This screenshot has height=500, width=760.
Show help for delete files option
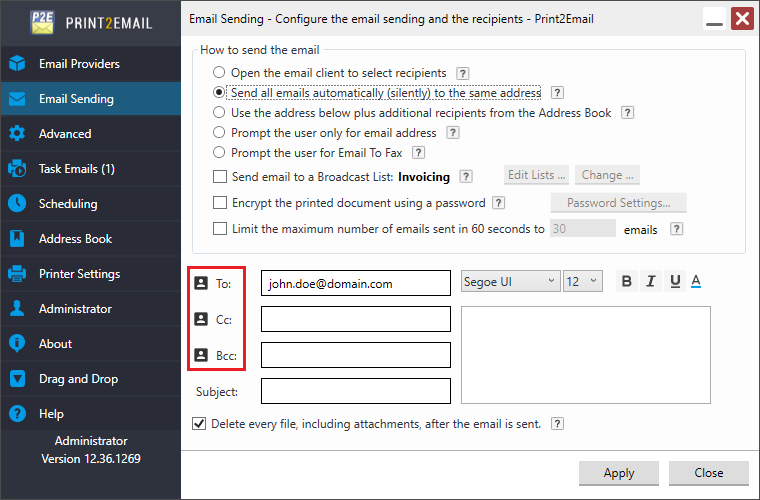[x=557, y=424]
